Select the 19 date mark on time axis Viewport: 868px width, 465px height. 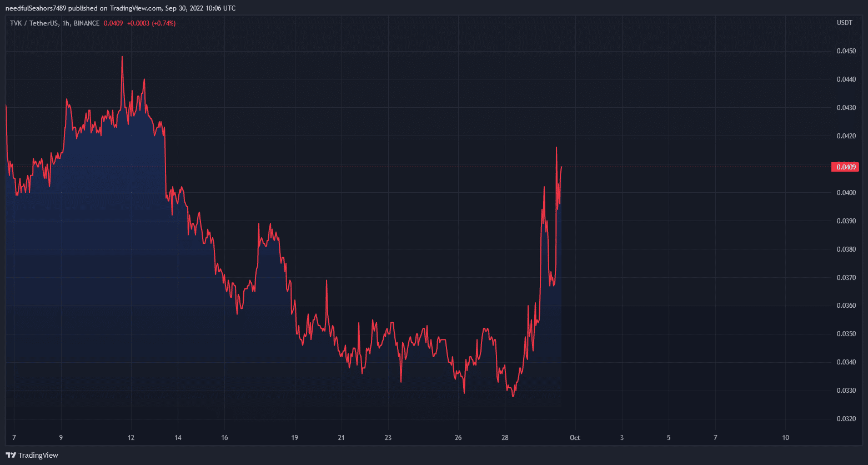tap(295, 438)
